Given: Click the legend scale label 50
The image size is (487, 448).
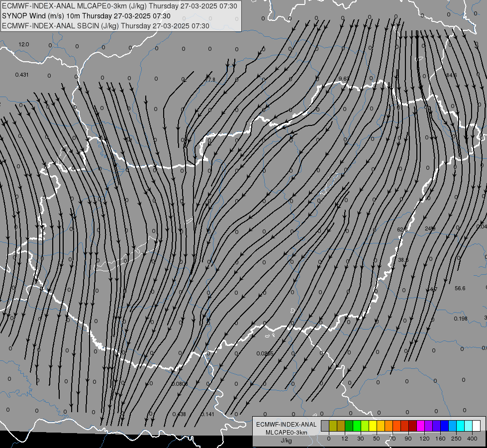Looking at the screenshot, I should pos(377,439).
